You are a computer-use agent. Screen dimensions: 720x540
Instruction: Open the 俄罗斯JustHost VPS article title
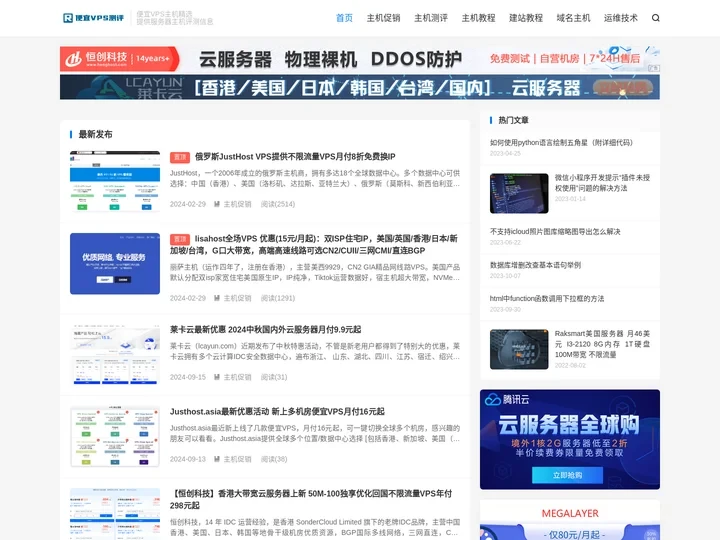click(x=295, y=157)
